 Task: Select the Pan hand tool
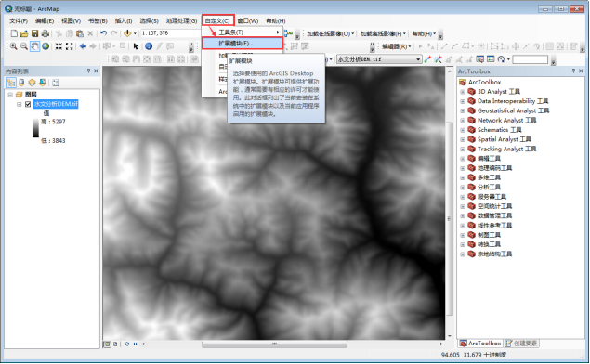[34, 46]
